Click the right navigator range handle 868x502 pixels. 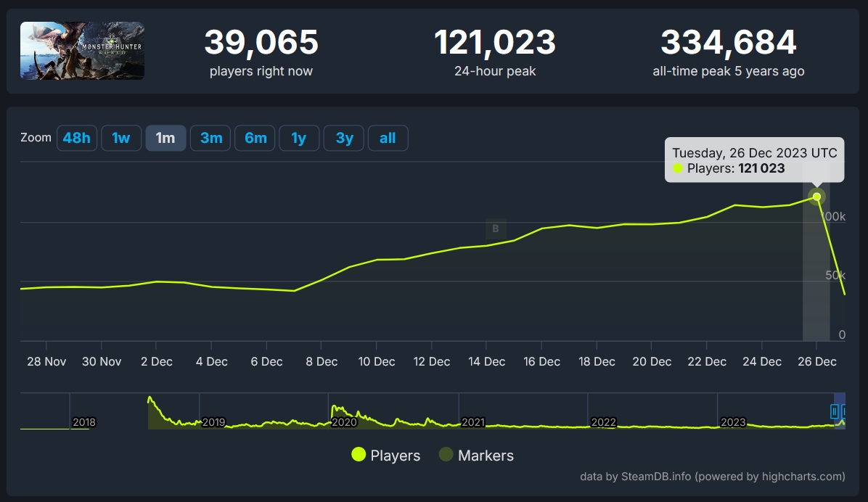(845, 411)
